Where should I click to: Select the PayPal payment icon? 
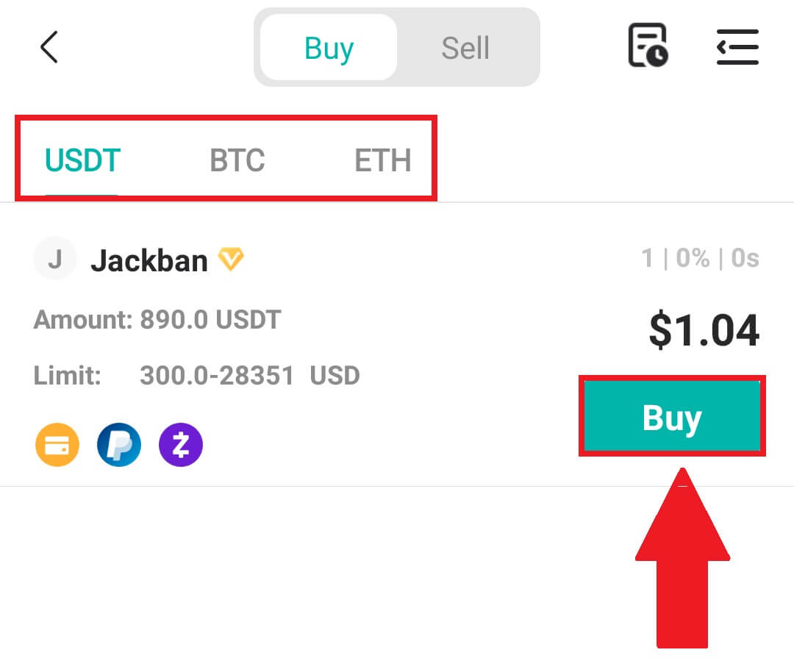point(119,445)
